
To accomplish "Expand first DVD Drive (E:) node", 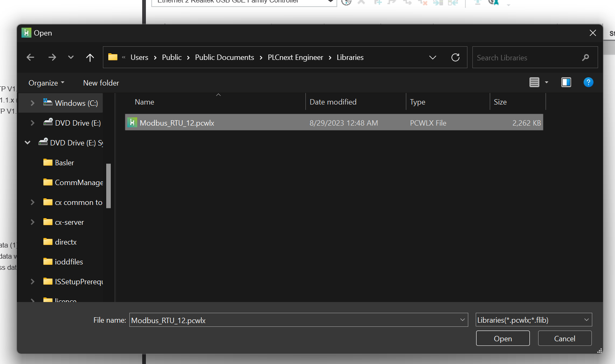I will pos(32,123).
